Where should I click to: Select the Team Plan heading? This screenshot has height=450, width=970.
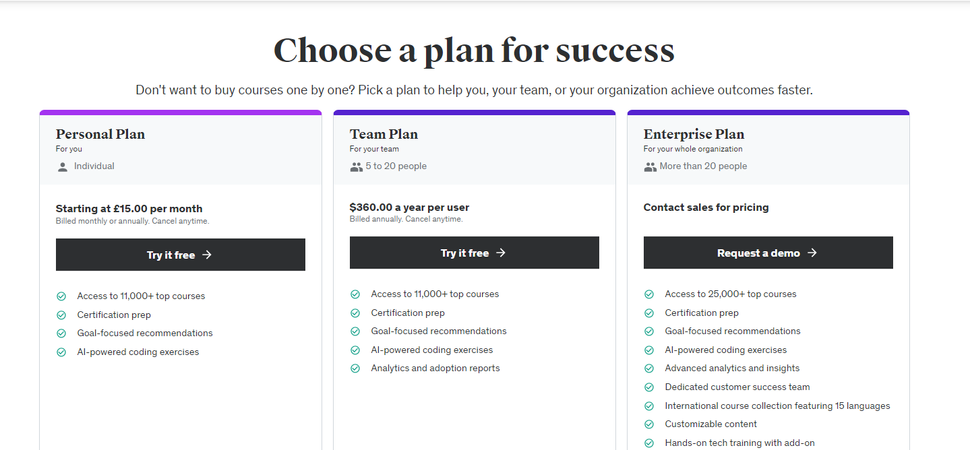coord(384,134)
